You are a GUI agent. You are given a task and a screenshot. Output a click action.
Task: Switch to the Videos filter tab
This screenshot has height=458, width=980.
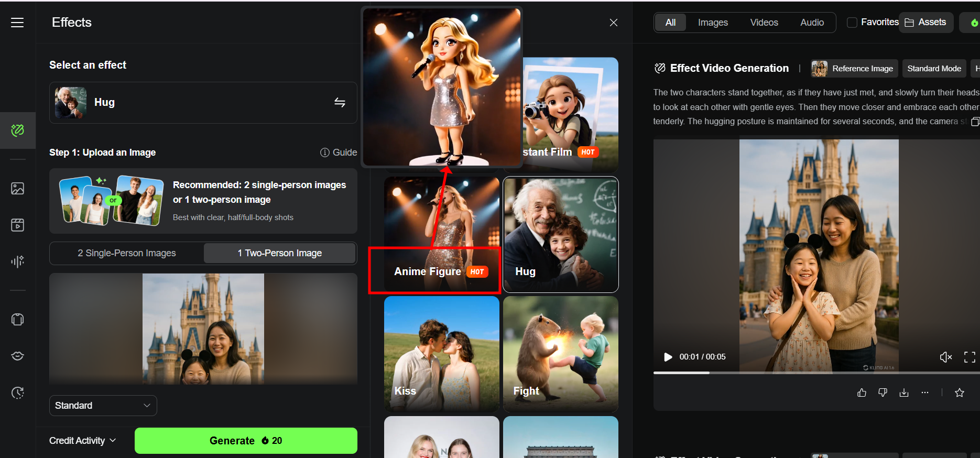point(764,23)
